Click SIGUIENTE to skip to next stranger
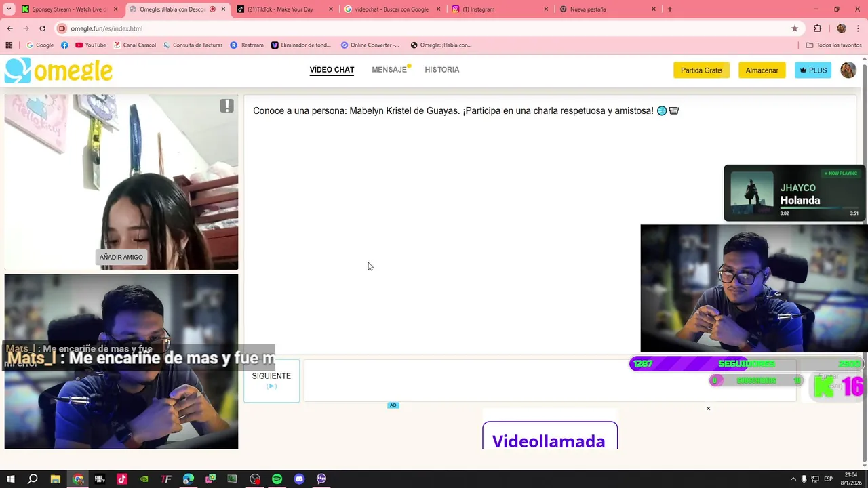This screenshot has width=868, height=488. pyautogui.click(x=271, y=381)
